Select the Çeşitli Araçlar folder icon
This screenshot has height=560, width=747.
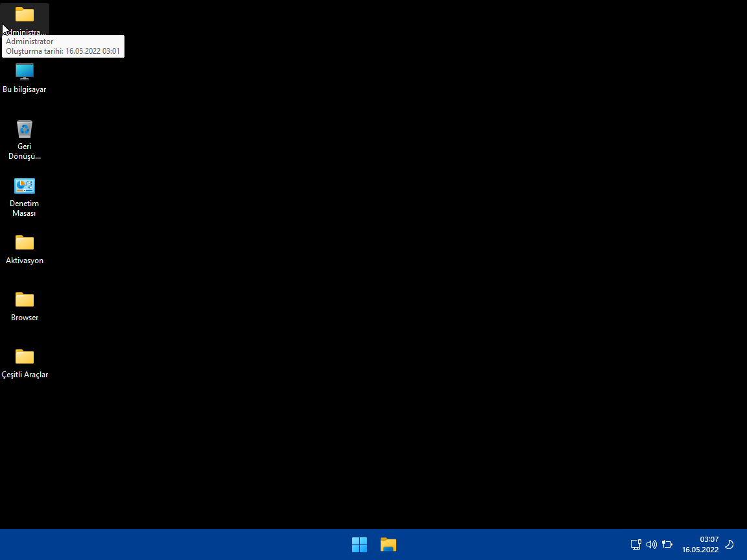25,356
